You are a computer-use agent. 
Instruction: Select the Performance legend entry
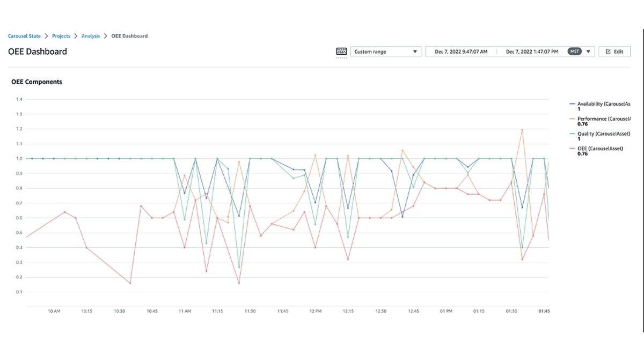click(x=599, y=121)
